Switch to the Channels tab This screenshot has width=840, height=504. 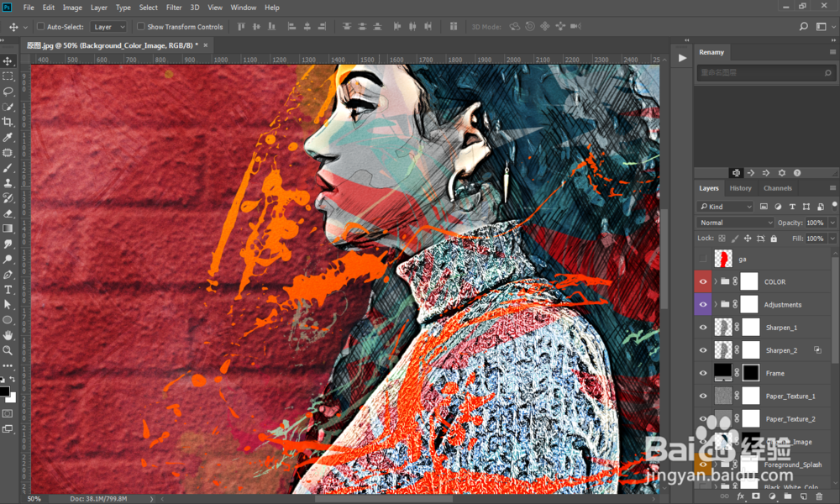[x=777, y=188]
